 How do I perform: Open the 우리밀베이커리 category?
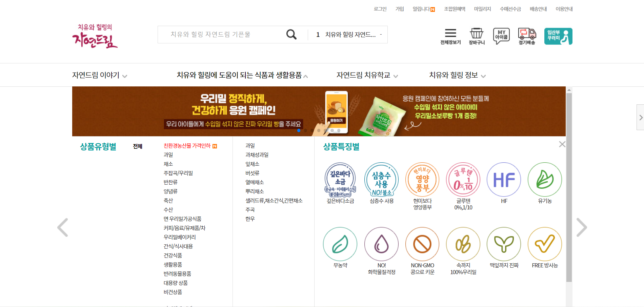coord(180,237)
